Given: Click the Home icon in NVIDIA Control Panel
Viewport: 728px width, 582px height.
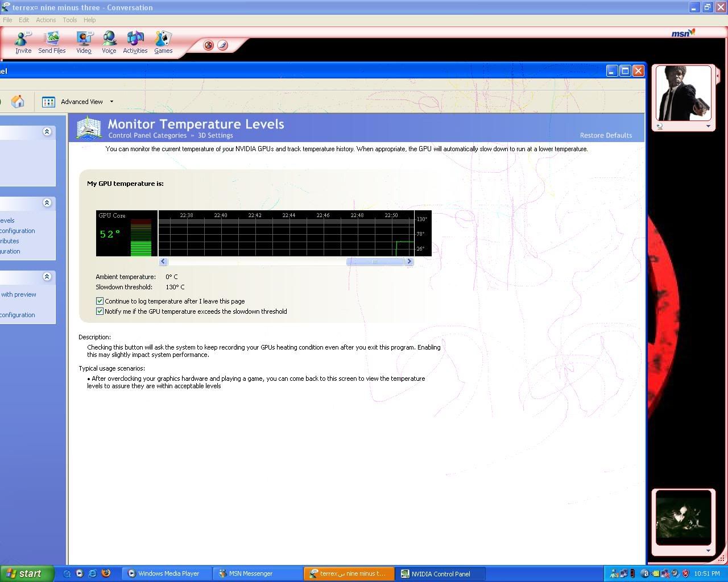Looking at the screenshot, I should click(x=18, y=102).
